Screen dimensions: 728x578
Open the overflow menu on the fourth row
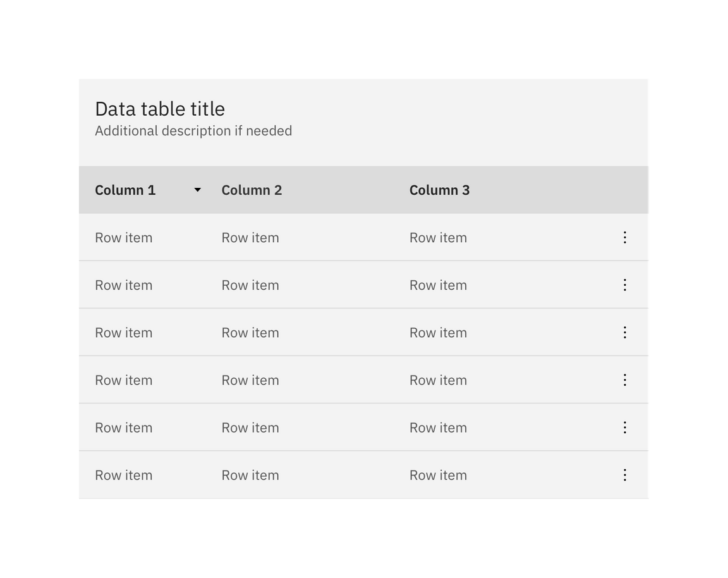(624, 379)
